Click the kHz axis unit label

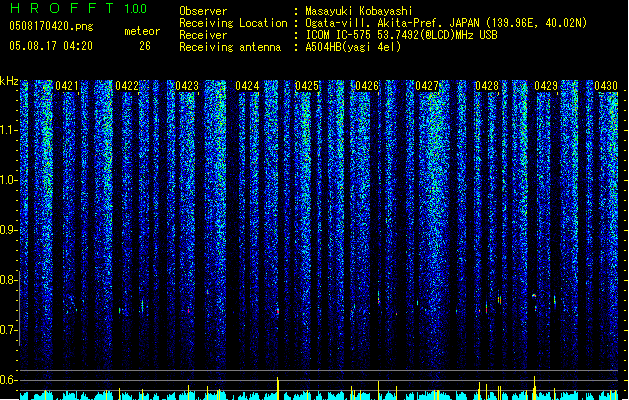tap(9, 81)
